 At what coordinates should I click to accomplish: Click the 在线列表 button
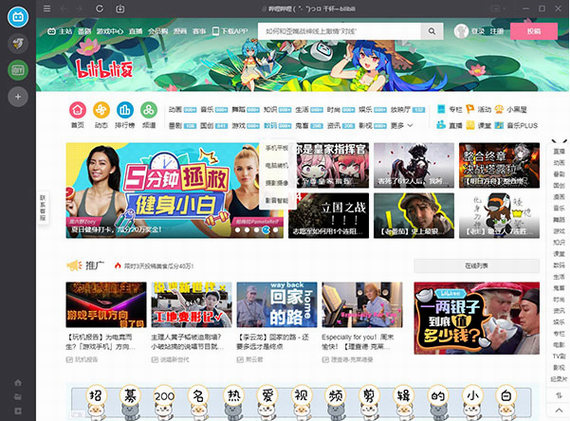476,266
